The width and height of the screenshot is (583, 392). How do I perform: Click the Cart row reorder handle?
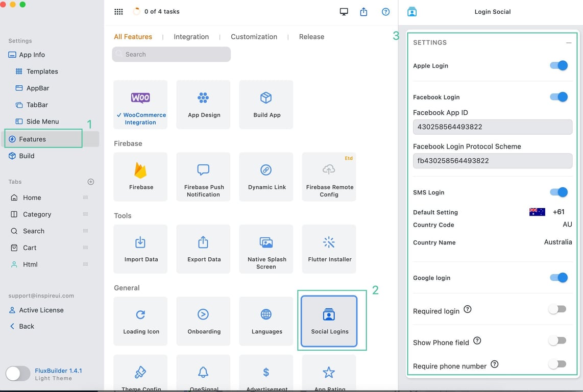click(x=86, y=248)
